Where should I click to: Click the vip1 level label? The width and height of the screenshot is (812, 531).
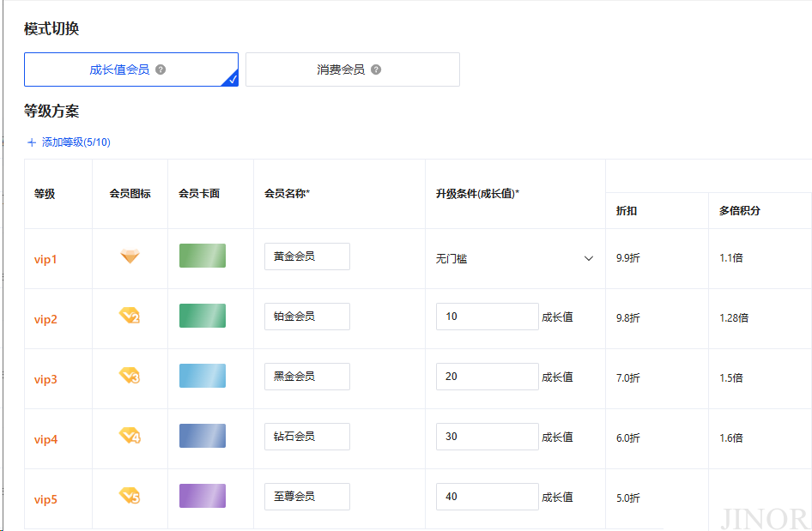click(45, 259)
